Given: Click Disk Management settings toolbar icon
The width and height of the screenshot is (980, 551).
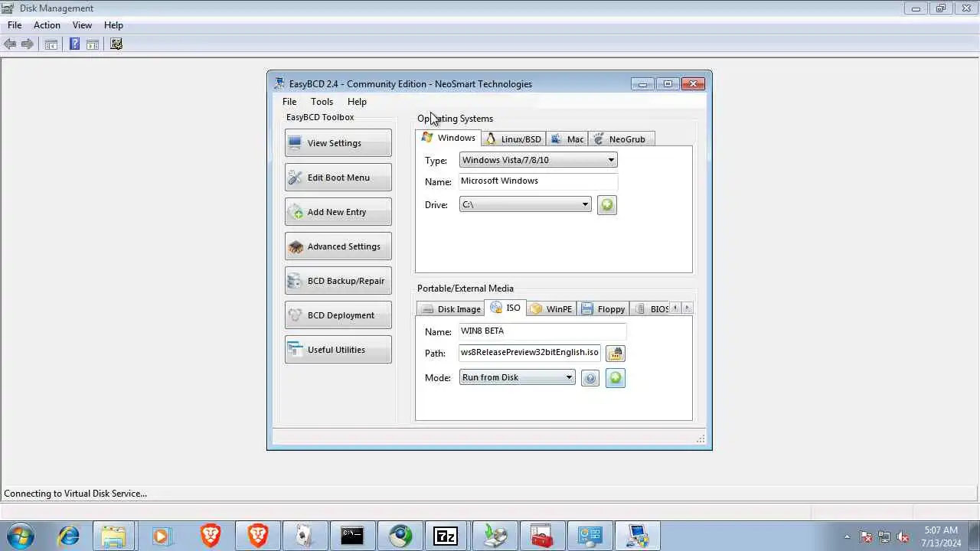Looking at the screenshot, I should (116, 44).
